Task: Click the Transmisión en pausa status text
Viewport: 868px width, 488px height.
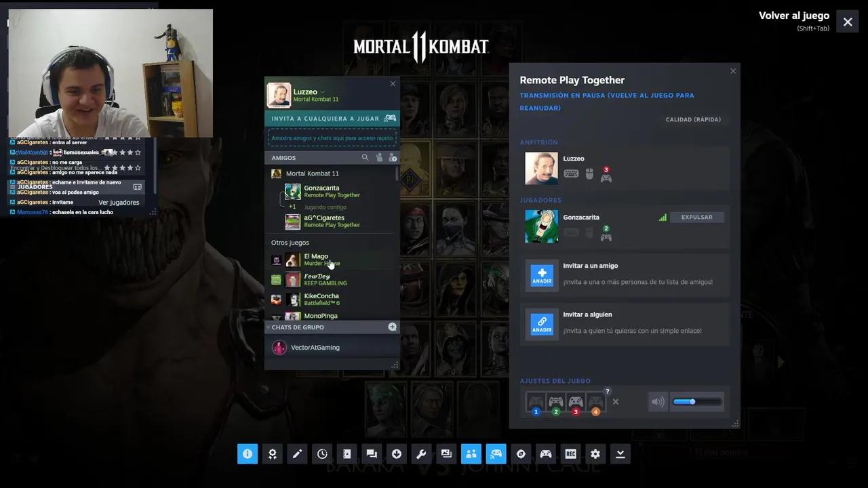Action: pos(607,102)
